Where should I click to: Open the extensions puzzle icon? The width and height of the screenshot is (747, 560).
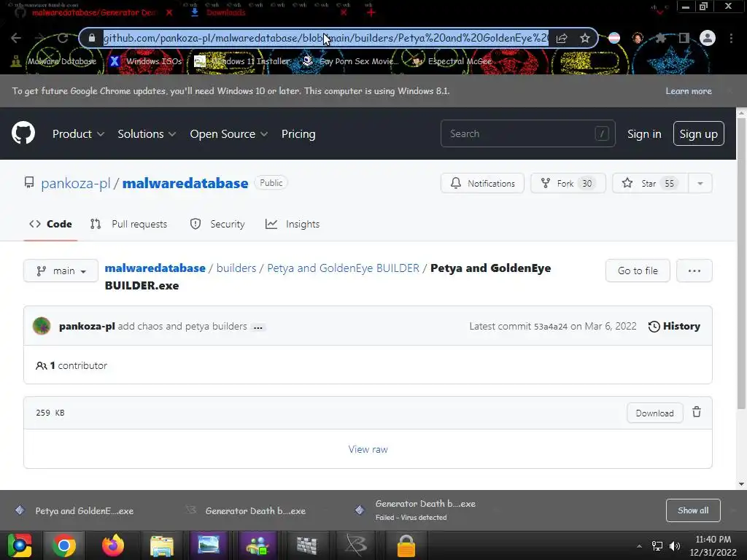661,38
